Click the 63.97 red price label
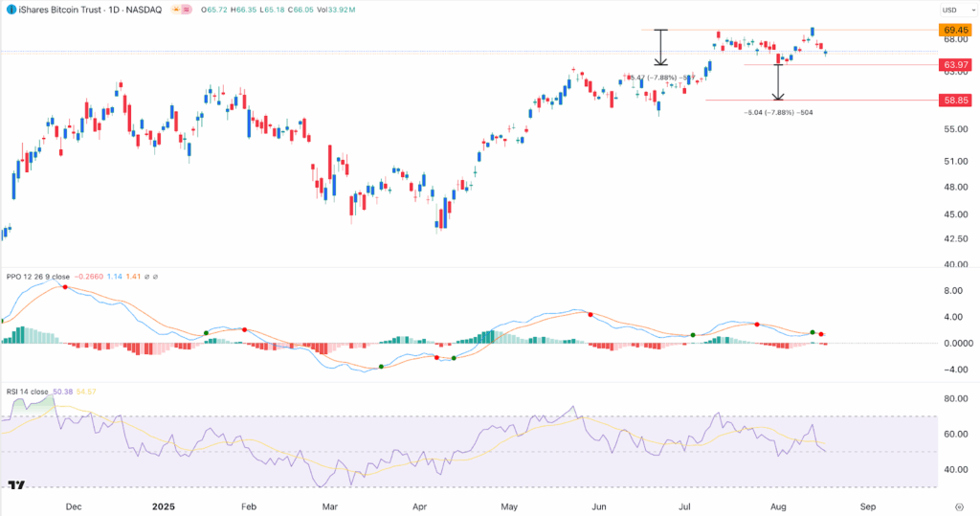 point(956,64)
